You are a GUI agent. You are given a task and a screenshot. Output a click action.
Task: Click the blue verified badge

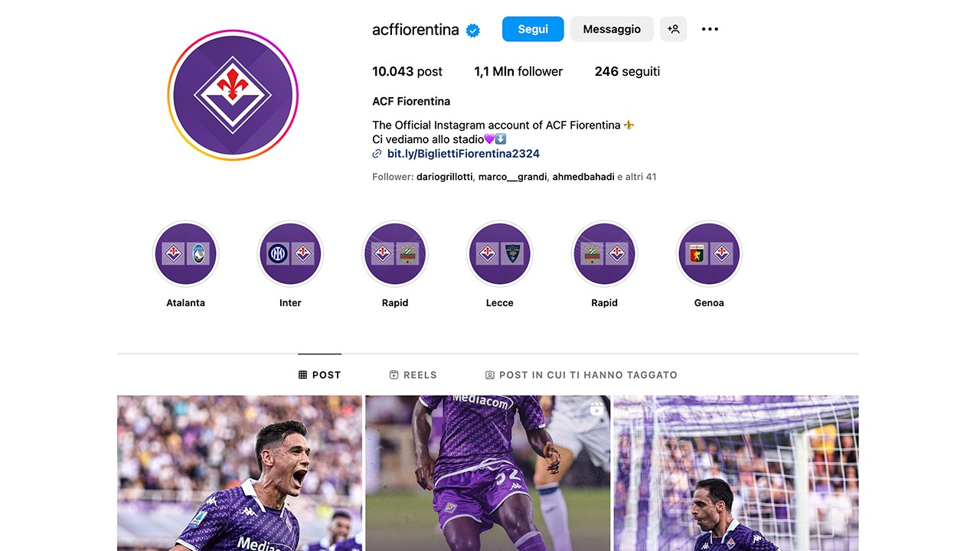(473, 30)
